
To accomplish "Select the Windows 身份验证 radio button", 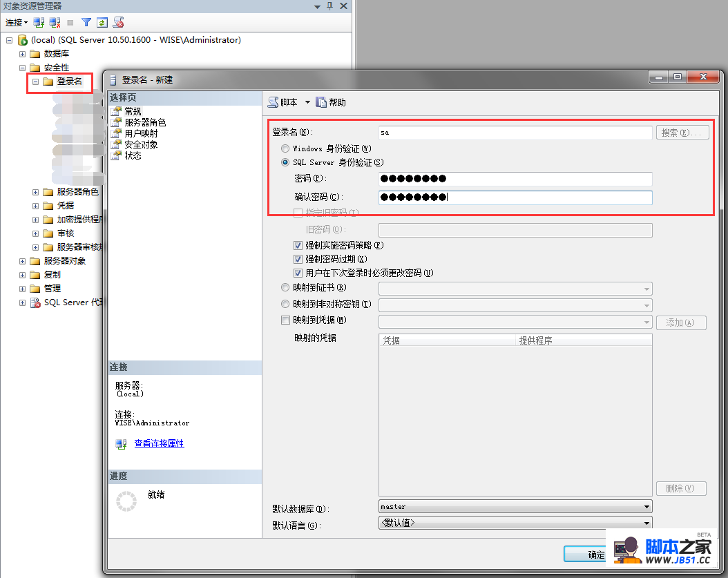I will coord(285,148).
